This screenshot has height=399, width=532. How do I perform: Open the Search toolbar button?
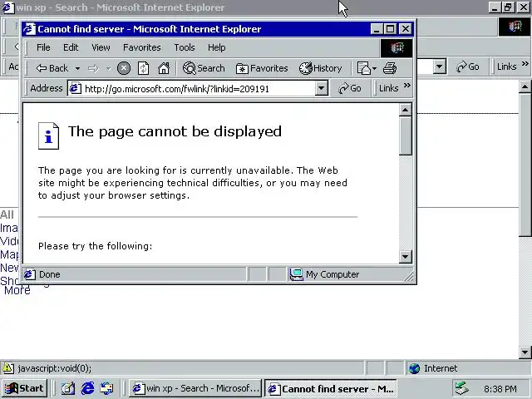204,68
